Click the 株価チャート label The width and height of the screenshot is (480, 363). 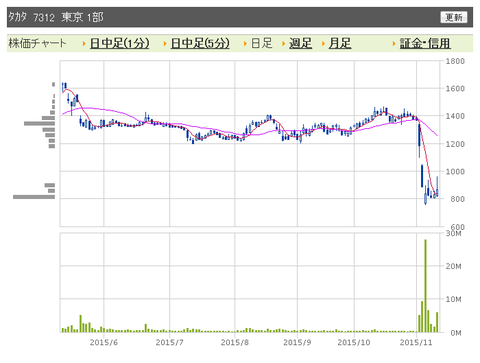click(x=37, y=43)
